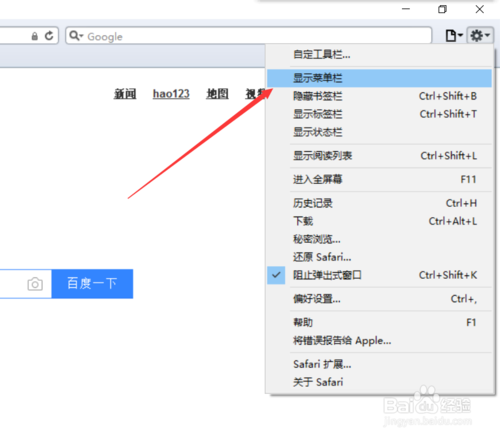
Task: Click the reload page icon
Action: [49, 36]
